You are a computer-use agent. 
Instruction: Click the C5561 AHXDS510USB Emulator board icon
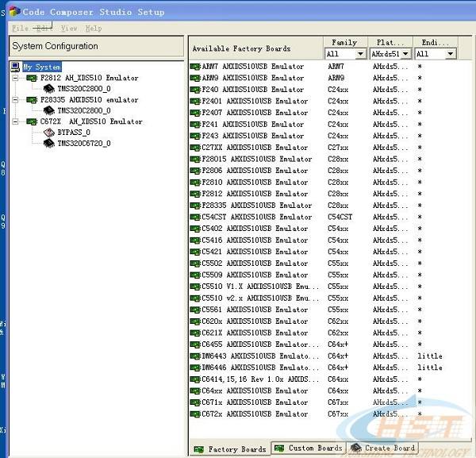tap(195, 310)
